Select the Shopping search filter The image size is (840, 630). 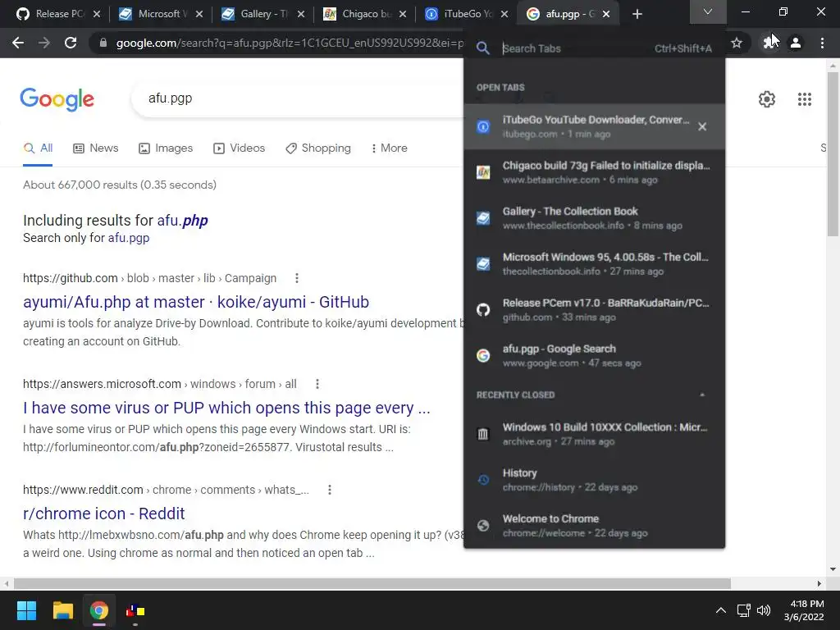coord(318,148)
